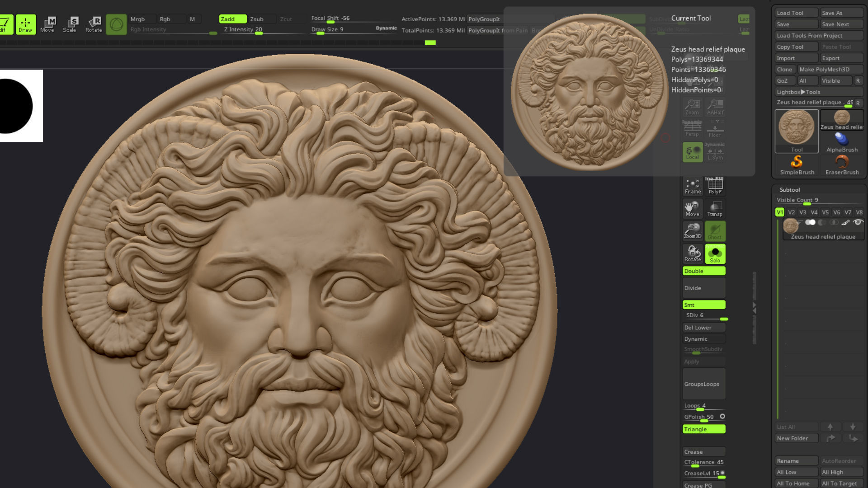Open Lightbox Tools browser
This screenshot has width=868, height=488.
pos(798,92)
